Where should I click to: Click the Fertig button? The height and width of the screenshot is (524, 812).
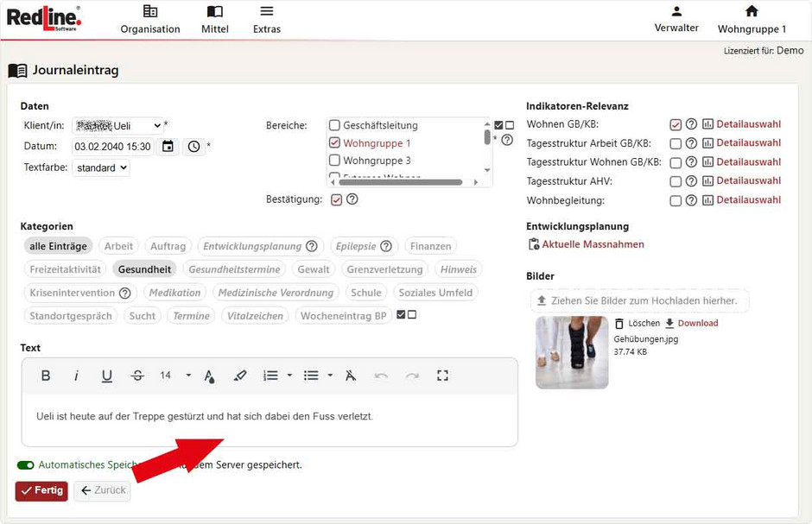click(x=41, y=490)
